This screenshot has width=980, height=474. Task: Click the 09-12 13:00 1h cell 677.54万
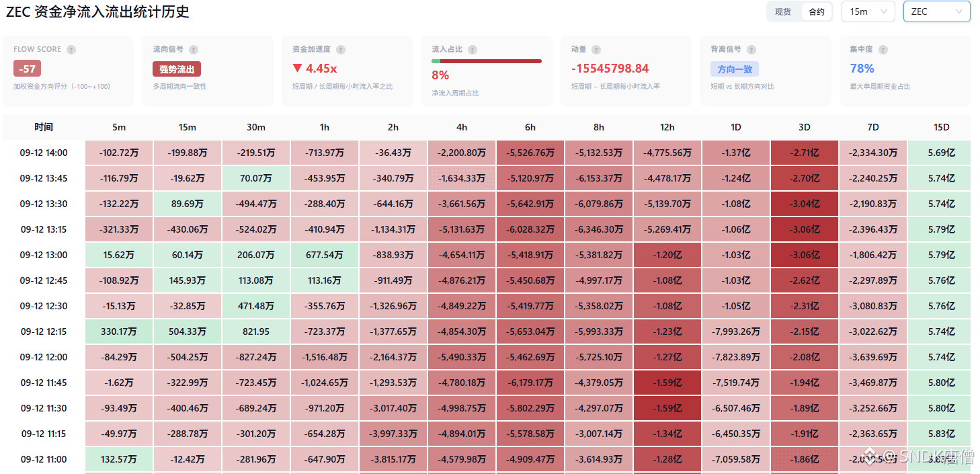pyautogui.click(x=325, y=255)
